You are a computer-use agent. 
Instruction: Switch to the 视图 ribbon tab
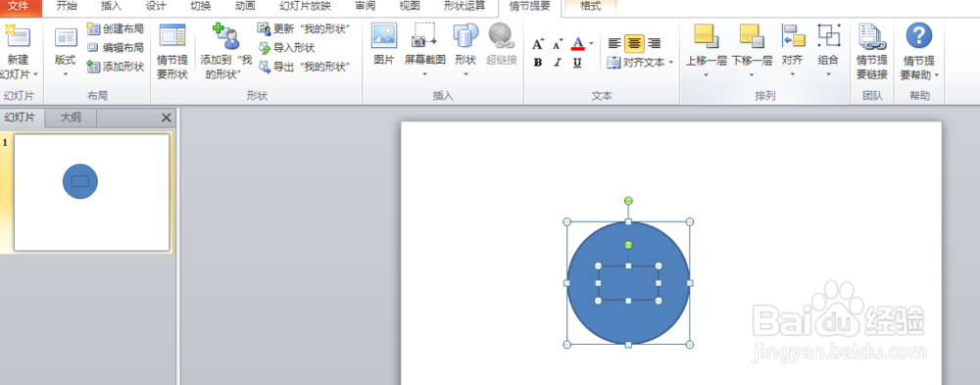click(x=410, y=6)
